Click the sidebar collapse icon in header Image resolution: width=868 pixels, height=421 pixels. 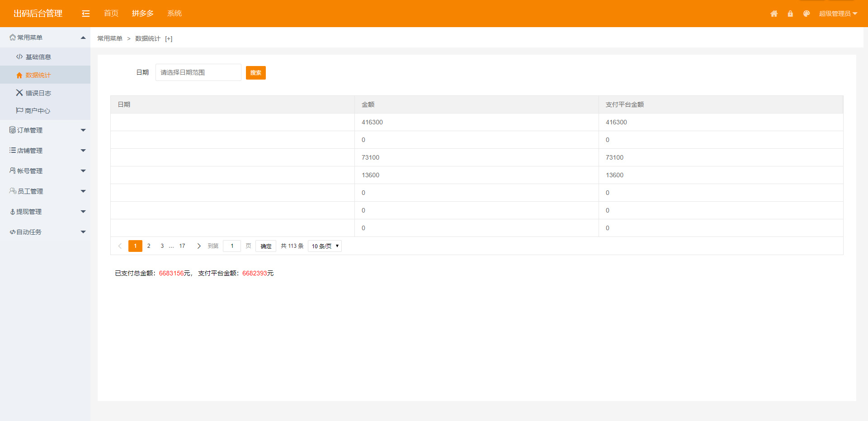pyautogui.click(x=85, y=14)
